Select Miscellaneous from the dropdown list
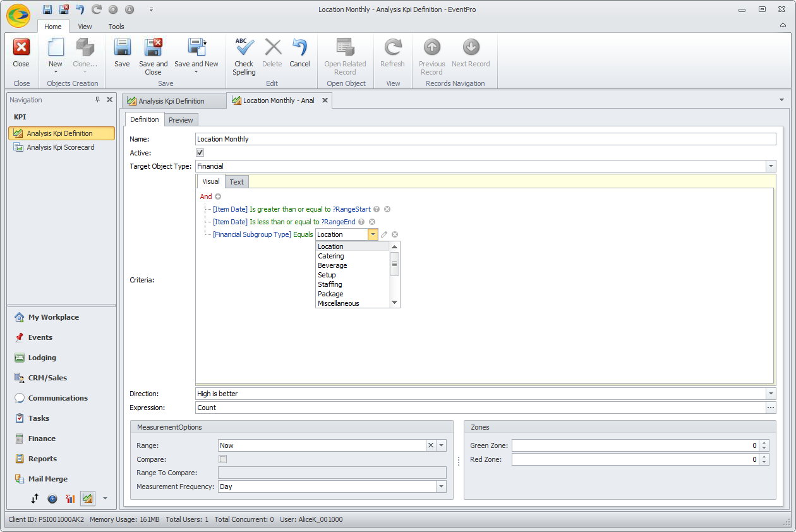 coord(353,303)
